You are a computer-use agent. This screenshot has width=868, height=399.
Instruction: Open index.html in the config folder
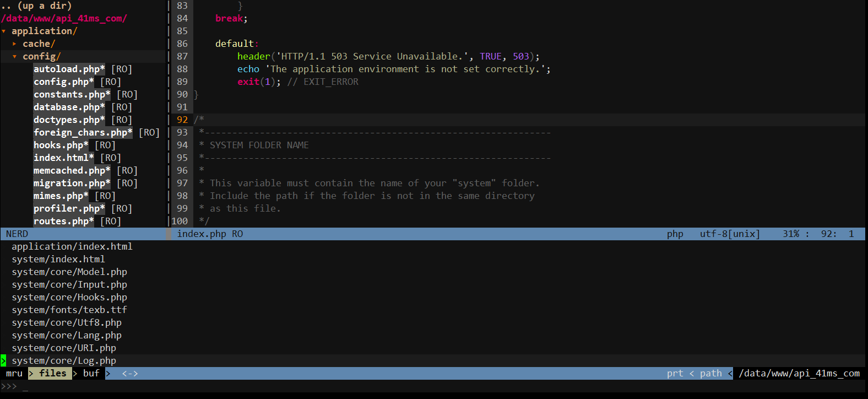(x=63, y=158)
